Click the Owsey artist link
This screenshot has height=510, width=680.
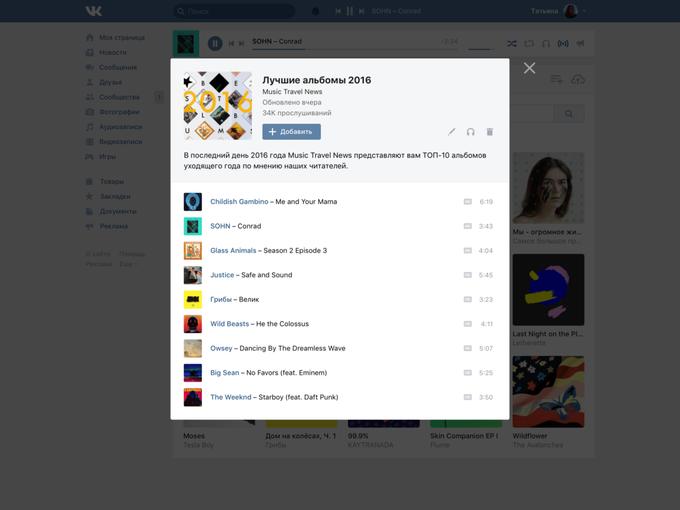pyautogui.click(x=221, y=348)
